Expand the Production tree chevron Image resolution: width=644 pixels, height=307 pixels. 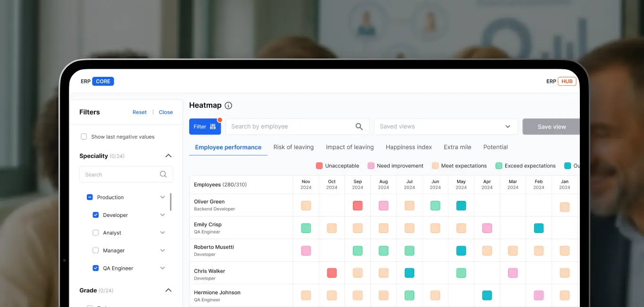[163, 198]
